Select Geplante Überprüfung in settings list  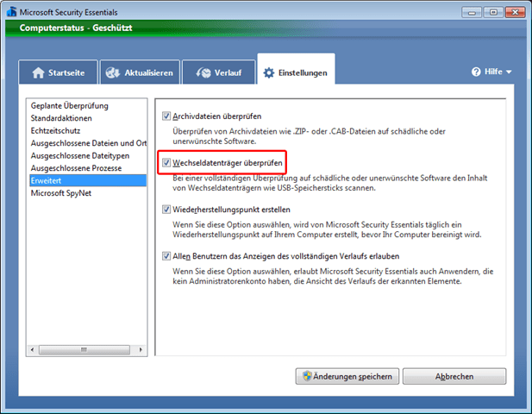coord(88,105)
